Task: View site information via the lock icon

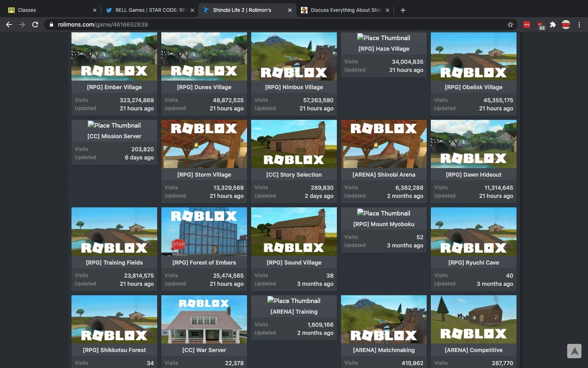Action: (51, 25)
